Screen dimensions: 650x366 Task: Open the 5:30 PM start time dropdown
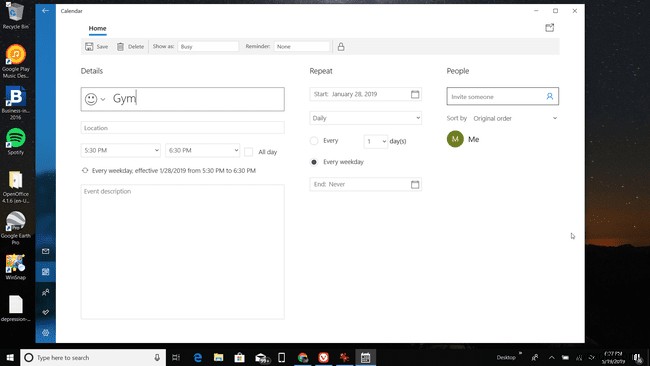tap(121, 150)
